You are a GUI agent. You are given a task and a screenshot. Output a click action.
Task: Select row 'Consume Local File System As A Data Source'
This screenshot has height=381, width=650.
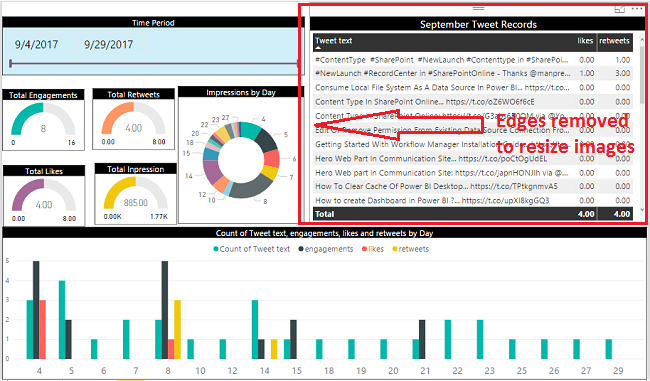[x=473, y=87]
